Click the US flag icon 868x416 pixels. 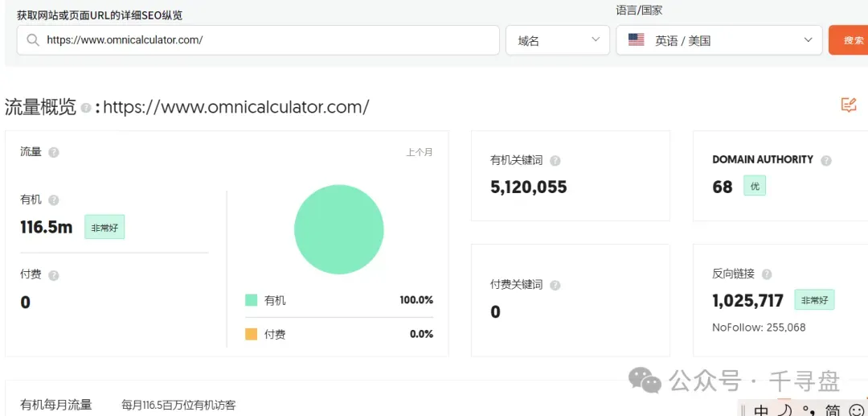pos(636,40)
